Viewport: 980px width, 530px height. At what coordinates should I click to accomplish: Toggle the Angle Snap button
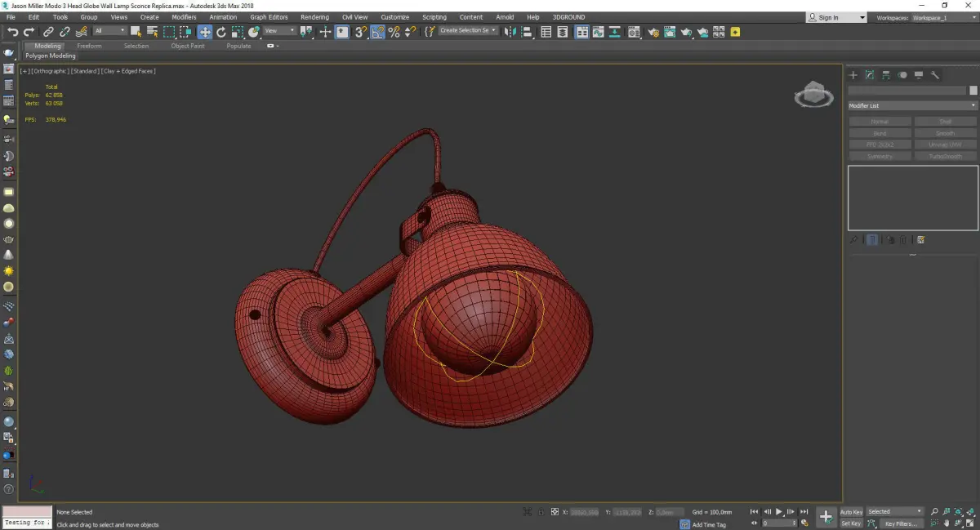(378, 32)
